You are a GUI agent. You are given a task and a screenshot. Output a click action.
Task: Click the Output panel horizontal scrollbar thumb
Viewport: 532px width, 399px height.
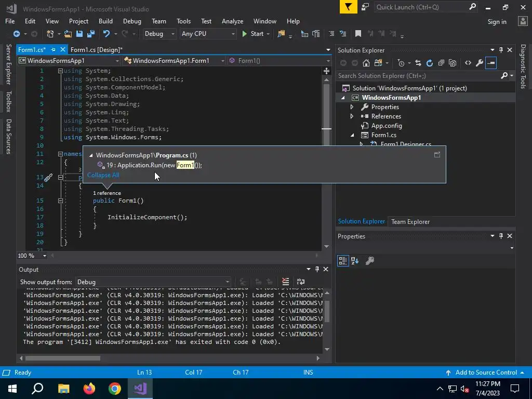(x=63, y=358)
